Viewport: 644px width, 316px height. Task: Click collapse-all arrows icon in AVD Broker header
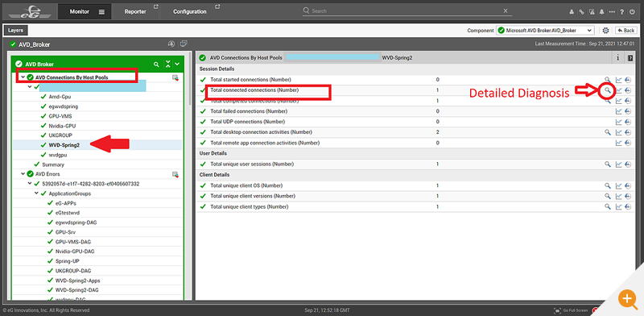click(x=167, y=64)
